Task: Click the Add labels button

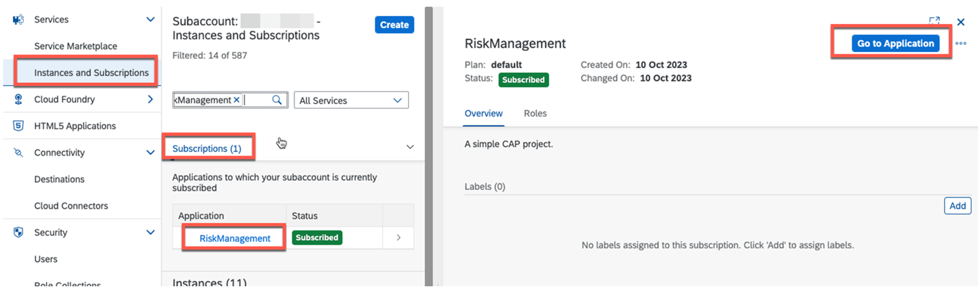Action: tap(957, 206)
